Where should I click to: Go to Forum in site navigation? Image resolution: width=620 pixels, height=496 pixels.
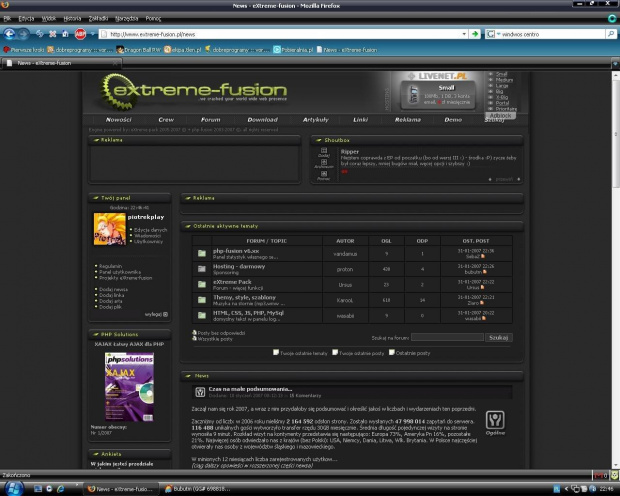click(x=210, y=119)
